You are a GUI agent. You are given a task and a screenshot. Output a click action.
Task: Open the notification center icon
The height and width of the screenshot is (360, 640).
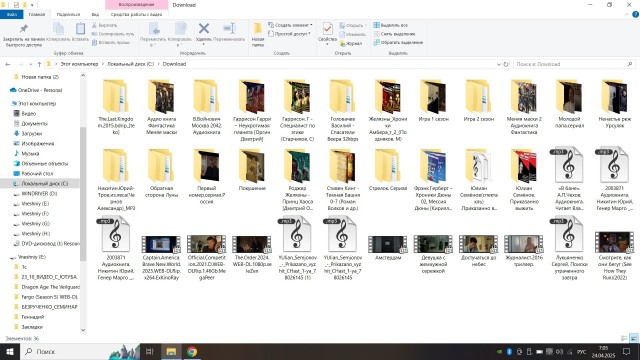(627, 351)
